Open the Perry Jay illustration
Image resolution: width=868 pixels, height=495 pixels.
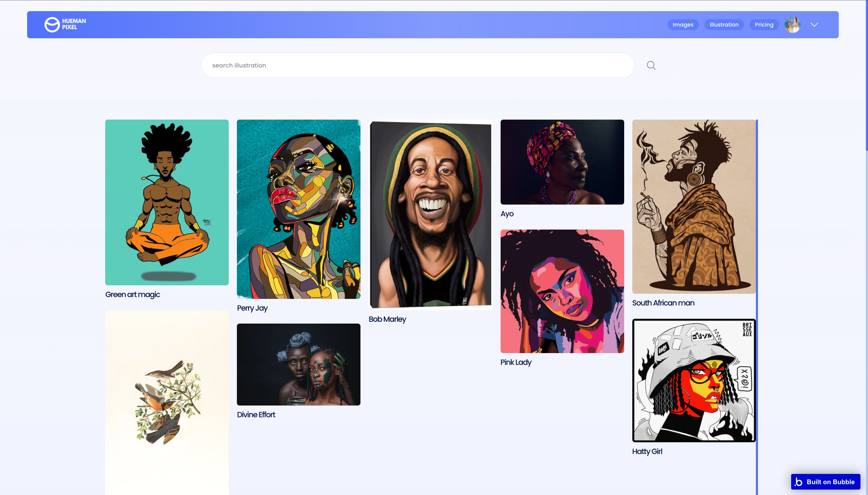click(298, 209)
